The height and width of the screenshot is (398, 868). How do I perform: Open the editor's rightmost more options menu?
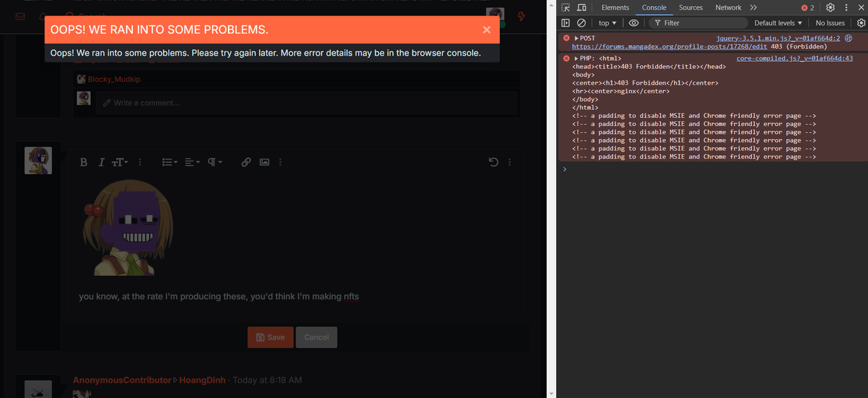click(x=509, y=162)
